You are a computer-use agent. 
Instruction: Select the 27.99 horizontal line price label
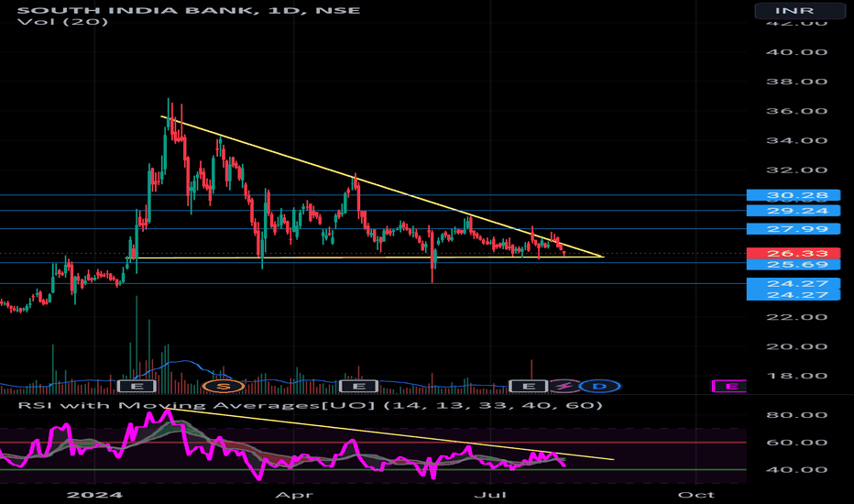tap(794, 229)
